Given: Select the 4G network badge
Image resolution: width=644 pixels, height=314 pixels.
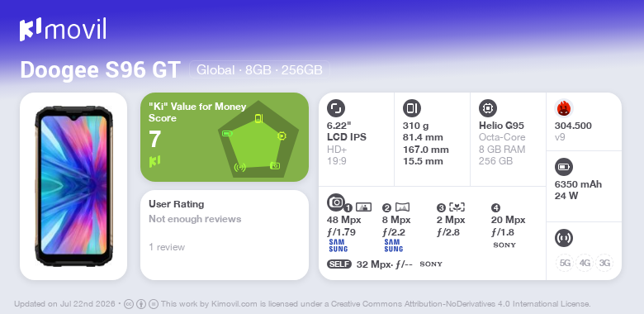Looking at the screenshot, I should 585,263.
